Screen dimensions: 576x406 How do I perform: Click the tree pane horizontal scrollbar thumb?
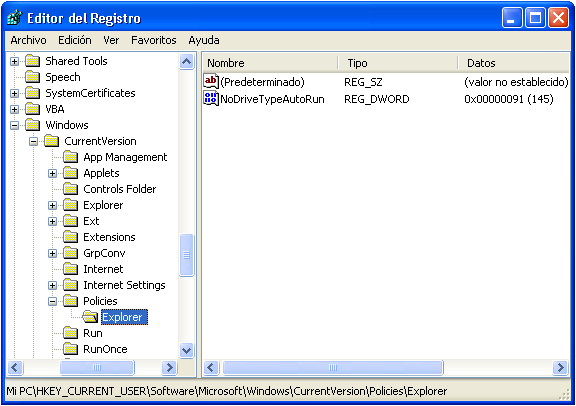97,367
